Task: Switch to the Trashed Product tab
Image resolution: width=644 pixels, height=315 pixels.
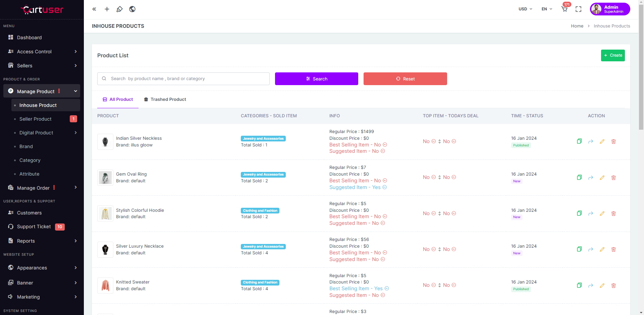Action: [165, 100]
